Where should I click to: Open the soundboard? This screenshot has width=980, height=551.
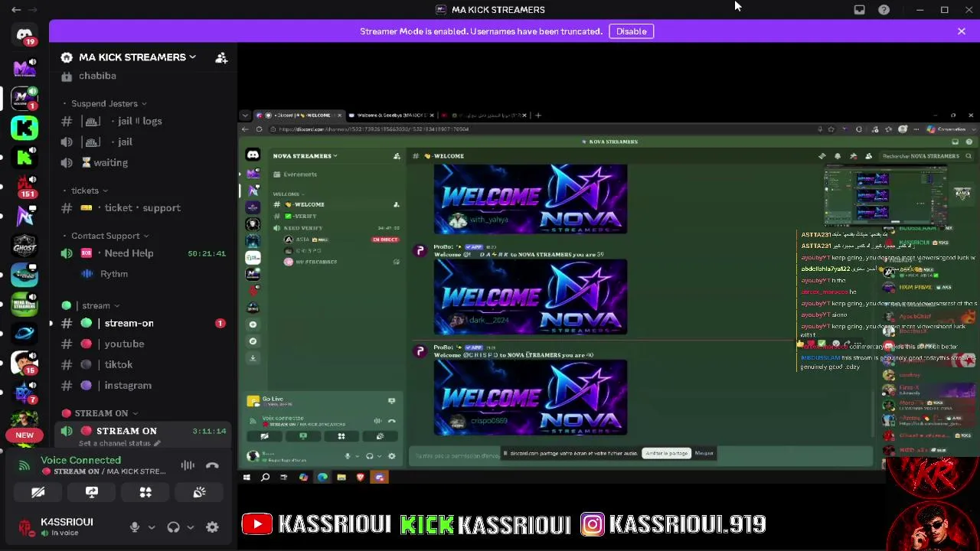point(199,492)
